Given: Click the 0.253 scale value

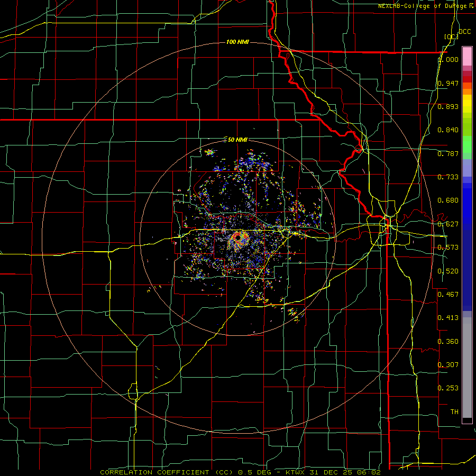Looking at the screenshot, I should pos(448,388).
